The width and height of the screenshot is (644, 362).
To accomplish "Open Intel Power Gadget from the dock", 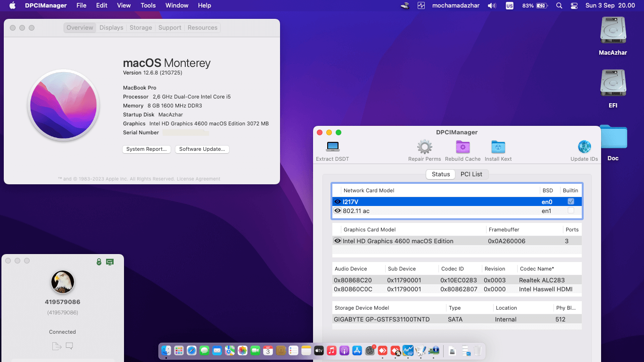I will [x=408, y=350].
